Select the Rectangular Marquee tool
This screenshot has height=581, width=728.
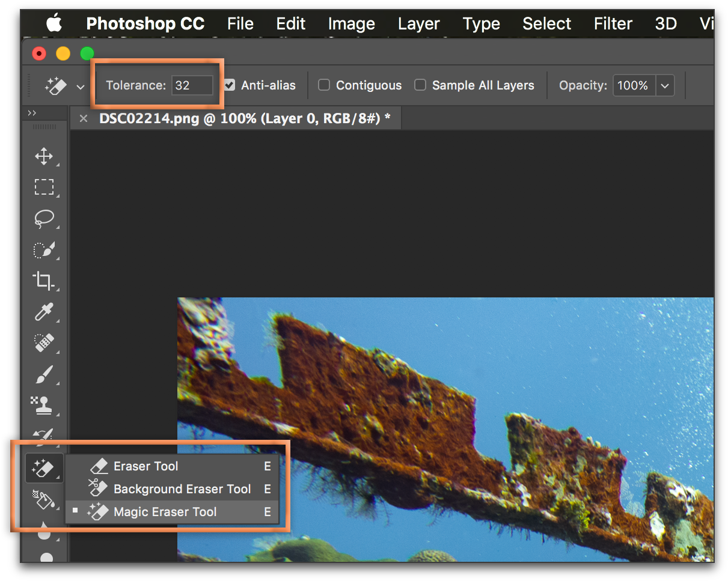pyautogui.click(x=44, y=187)
